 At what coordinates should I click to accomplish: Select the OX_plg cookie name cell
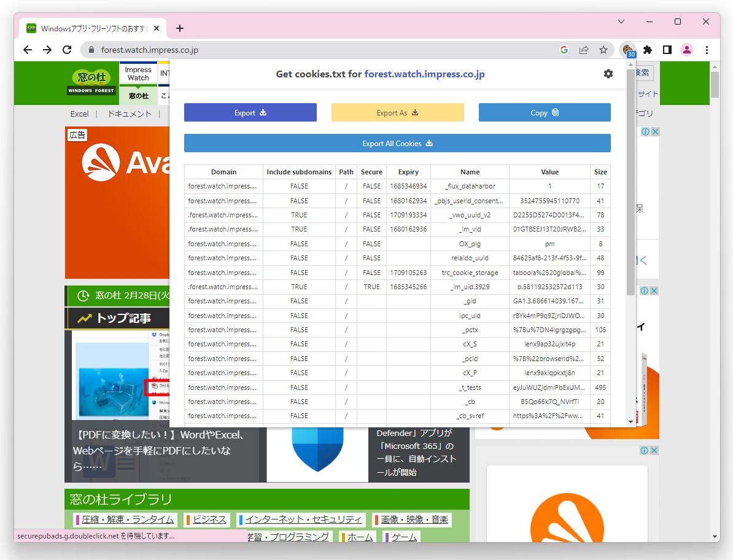coord(470,244)
